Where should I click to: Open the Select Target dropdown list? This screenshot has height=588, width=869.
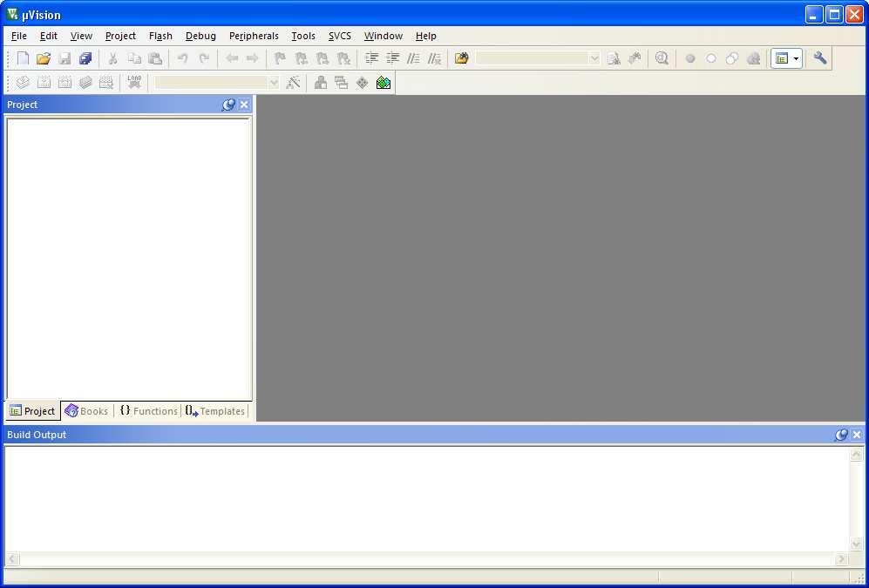click(274, 83)
